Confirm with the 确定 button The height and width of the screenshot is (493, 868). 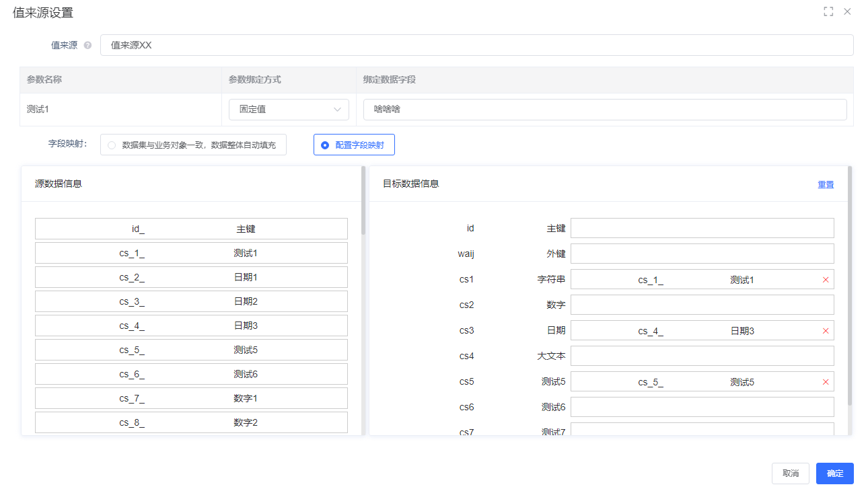(834, 473)
